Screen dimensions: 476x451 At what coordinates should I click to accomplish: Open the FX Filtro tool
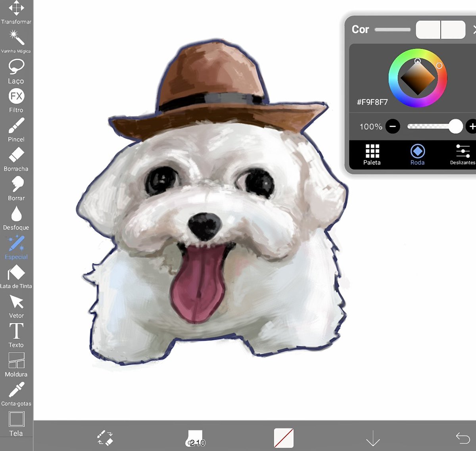point(16,101)
